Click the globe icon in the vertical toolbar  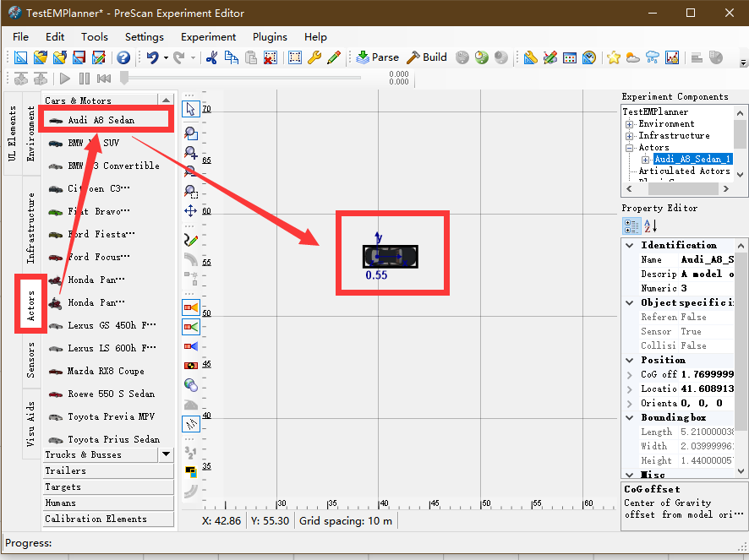click(x=190, y=385)
